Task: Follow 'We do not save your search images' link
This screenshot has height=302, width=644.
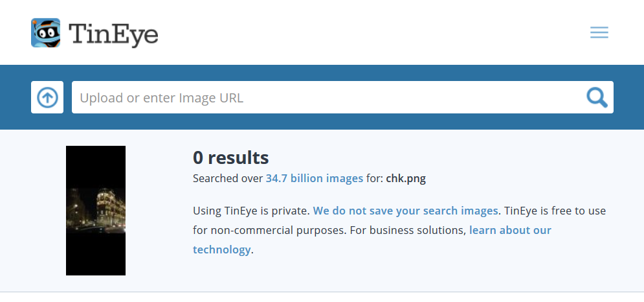Action: [406, 211]
